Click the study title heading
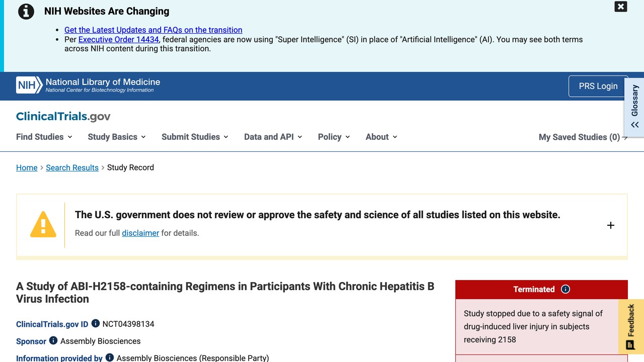Image resolution: width=644 pixels, height=362 pixels. pos(225,293)
